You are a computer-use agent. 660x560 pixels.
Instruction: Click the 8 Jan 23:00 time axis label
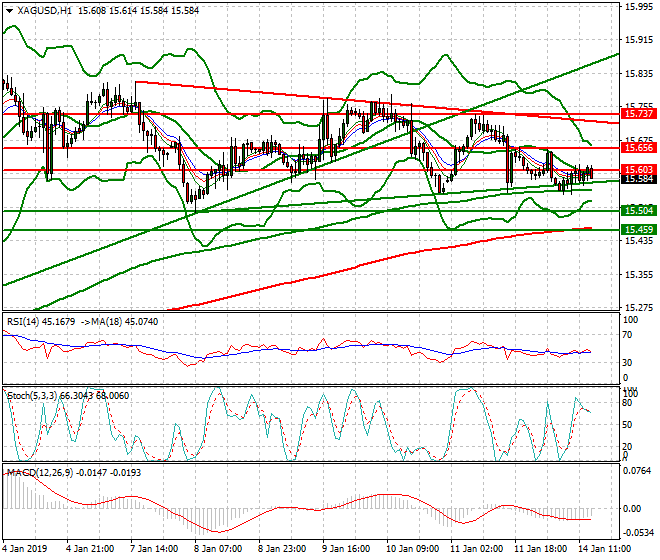[x=282, y=549]
